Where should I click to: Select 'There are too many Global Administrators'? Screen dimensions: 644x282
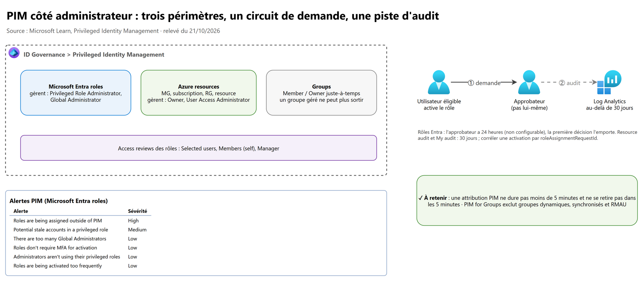tap(60, 239)
